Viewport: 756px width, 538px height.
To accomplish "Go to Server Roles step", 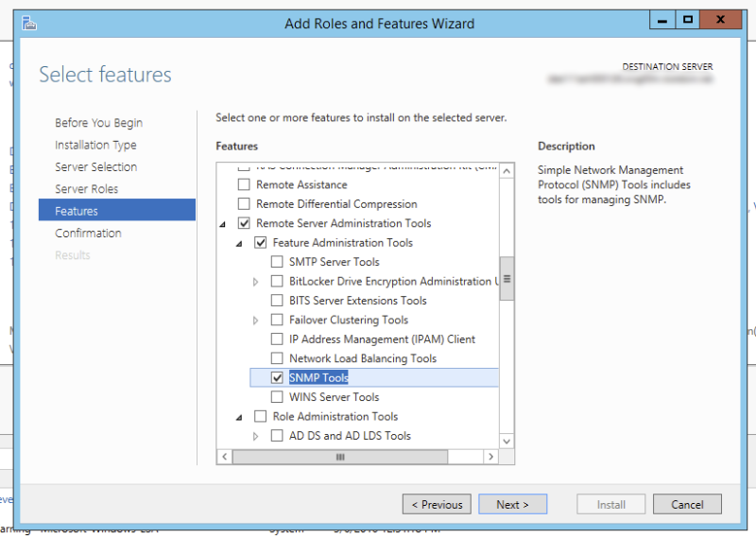I will pyautogui.click(x=86, y=189).
